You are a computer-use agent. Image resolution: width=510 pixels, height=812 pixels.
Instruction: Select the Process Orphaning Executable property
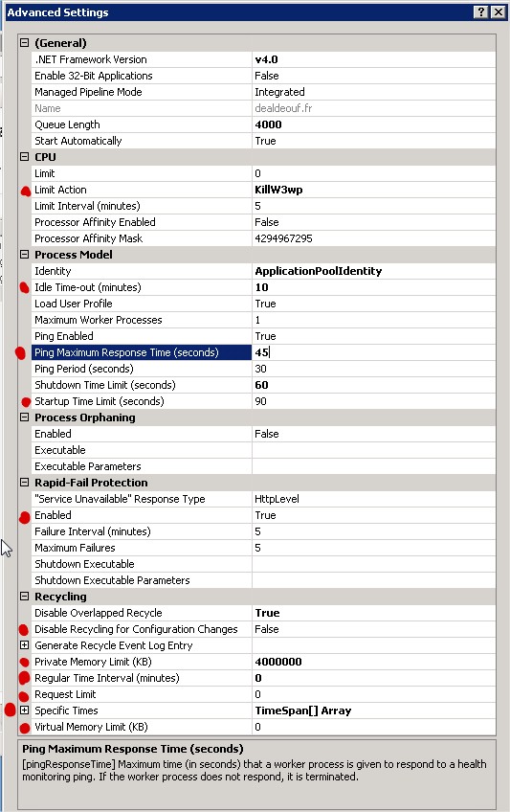(142, 450)
